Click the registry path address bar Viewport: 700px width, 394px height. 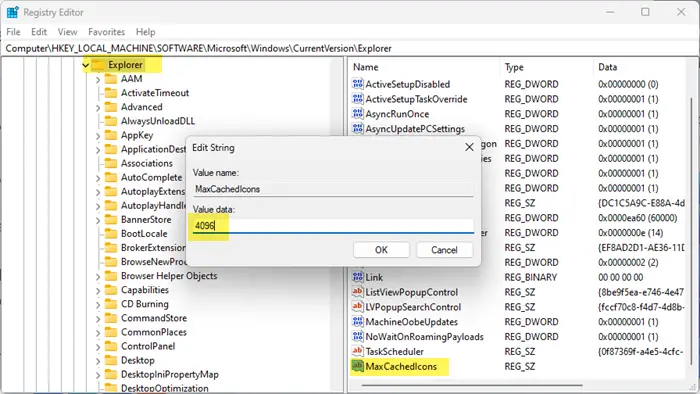click(x=350, y=48)
